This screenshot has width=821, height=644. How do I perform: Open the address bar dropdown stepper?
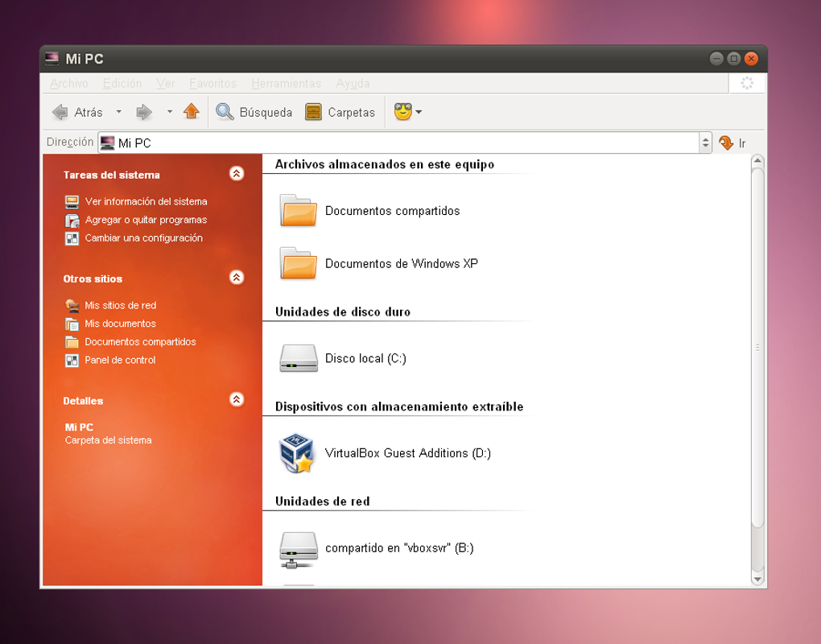(x=705, y=143)
